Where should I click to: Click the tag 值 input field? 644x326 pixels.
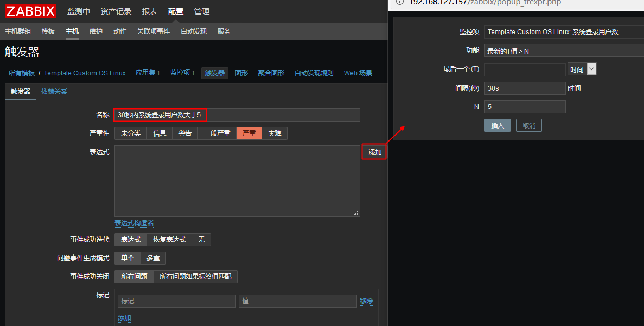298,301
